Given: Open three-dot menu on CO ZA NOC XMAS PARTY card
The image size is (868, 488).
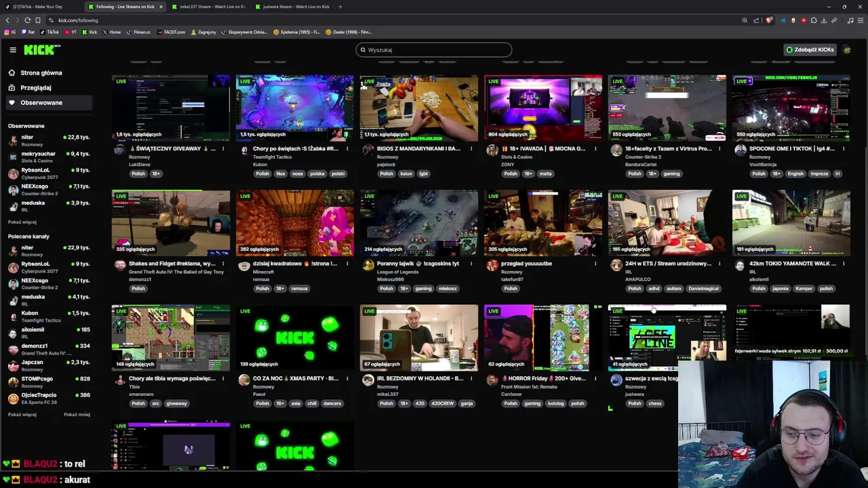Looking at the screenshot, I should [x=347, y=379].
